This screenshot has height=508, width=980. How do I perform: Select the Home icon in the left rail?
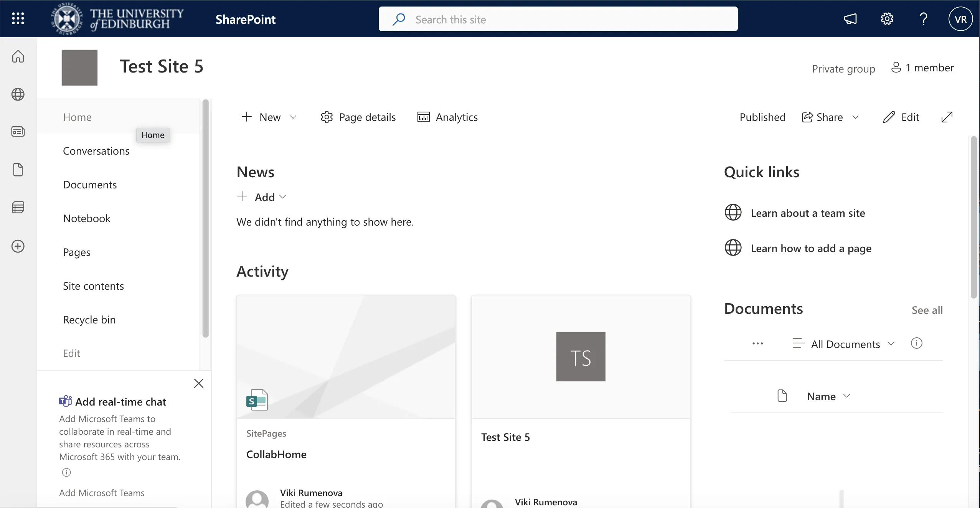pos(18,56)
